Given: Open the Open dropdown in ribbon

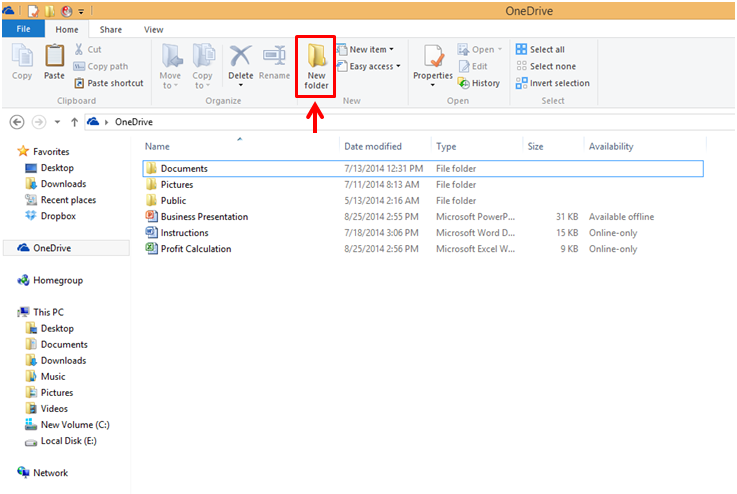Looking at the screenshot, I should [x=480, y=49].
